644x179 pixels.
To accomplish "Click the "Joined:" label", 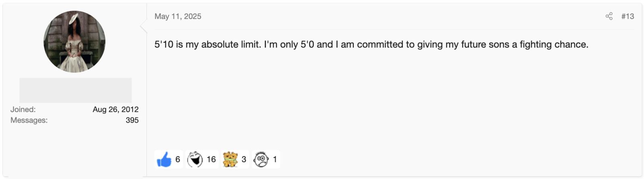I will click(23, 109).
